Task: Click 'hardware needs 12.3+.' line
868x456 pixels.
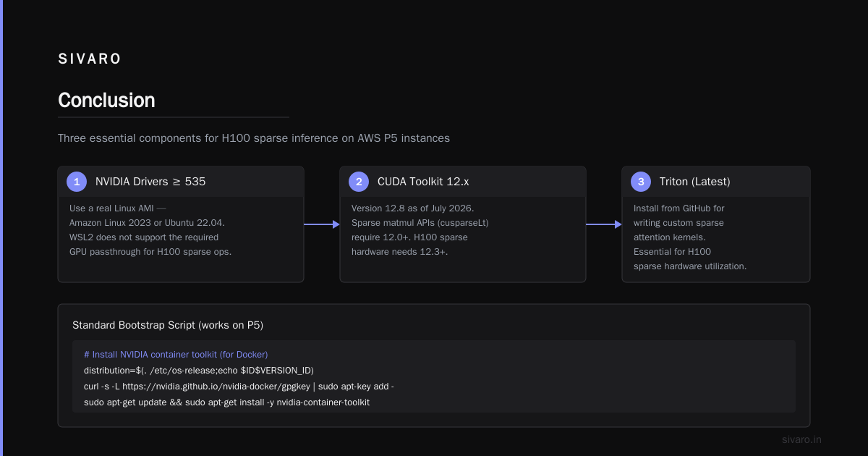Action: click(399, 252)
